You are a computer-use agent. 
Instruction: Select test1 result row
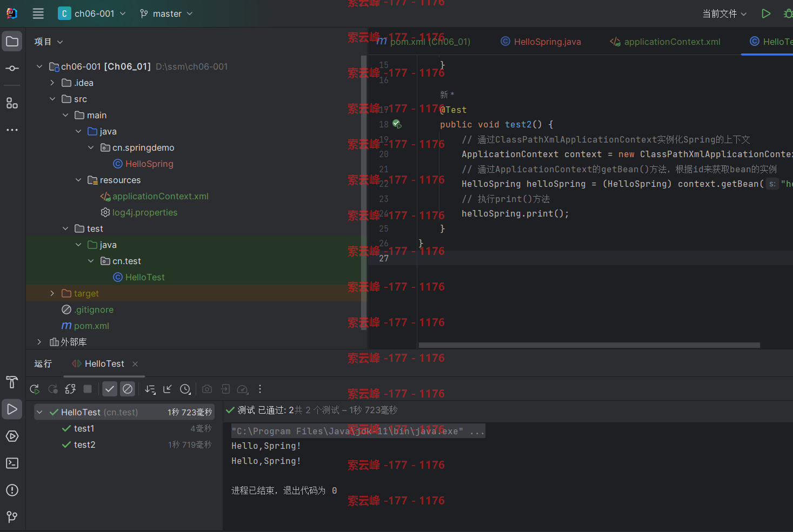[124, 428]
